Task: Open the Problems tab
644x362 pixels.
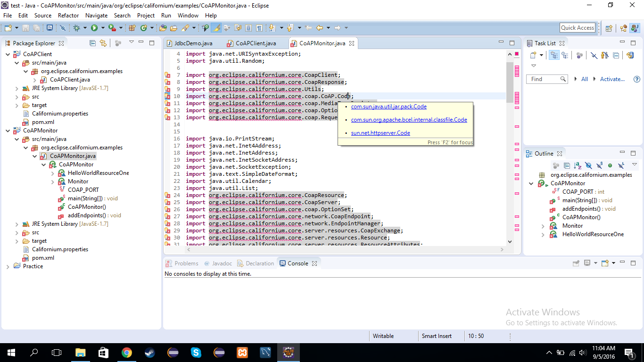Action: coord(182,263)
